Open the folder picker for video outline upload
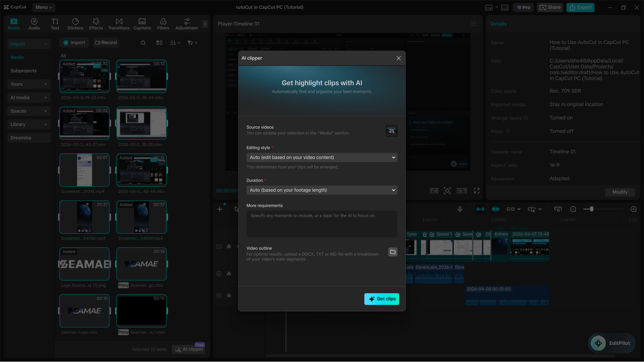 pyautogui.click(x=392, y=252)
